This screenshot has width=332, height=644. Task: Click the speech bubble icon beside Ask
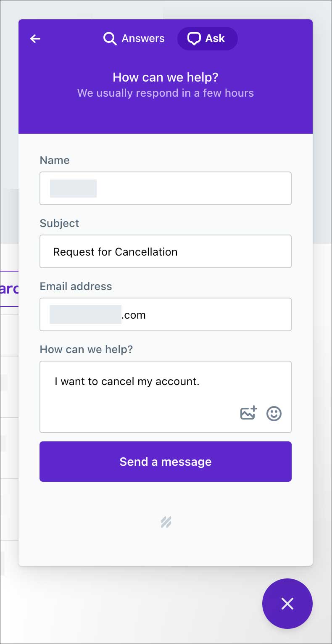(x=194, y=39)
